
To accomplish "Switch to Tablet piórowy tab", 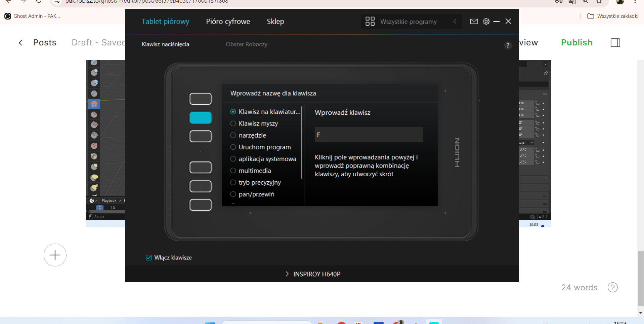I will click(x=165, y=22).
